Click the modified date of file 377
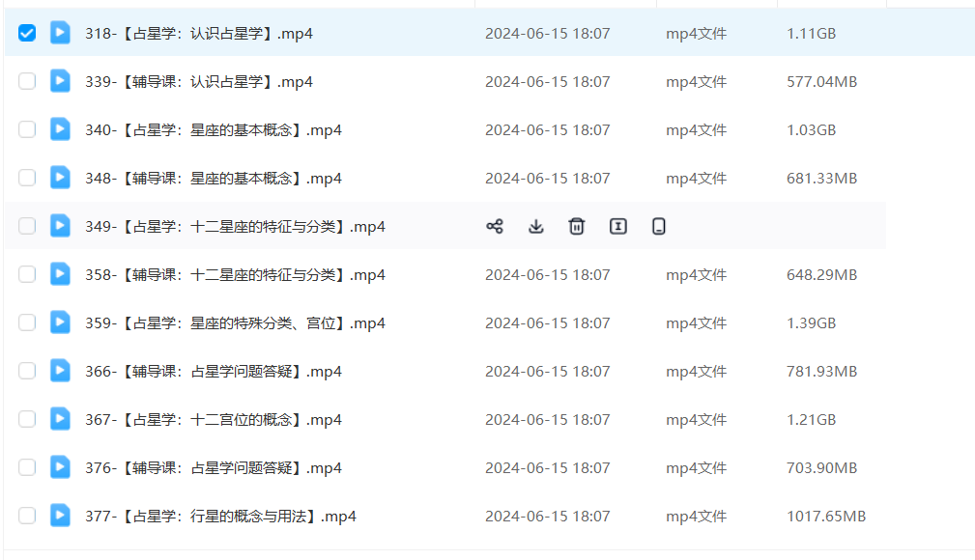Image resolution: width=975 pixels, height=560 pixels. [x=547, y=517]
